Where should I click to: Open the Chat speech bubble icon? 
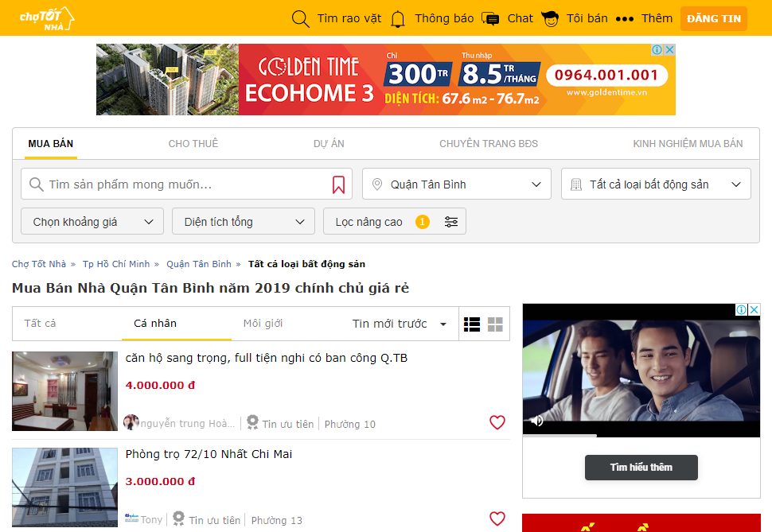pos(490,19)
